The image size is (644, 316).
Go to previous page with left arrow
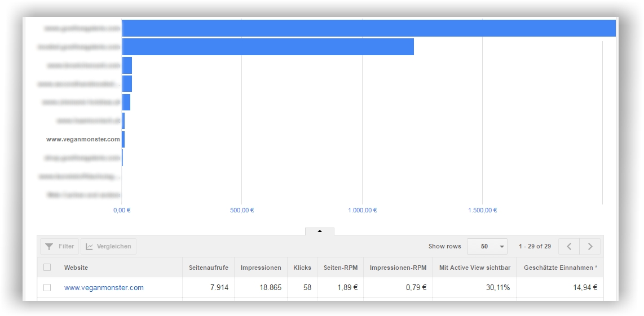(569, 247)
